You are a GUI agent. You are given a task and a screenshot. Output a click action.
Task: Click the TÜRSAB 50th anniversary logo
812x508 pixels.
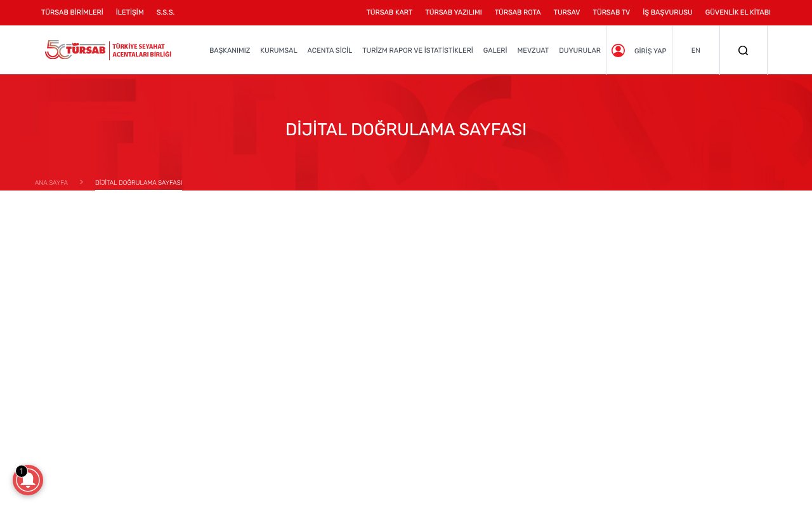point(108,50)
